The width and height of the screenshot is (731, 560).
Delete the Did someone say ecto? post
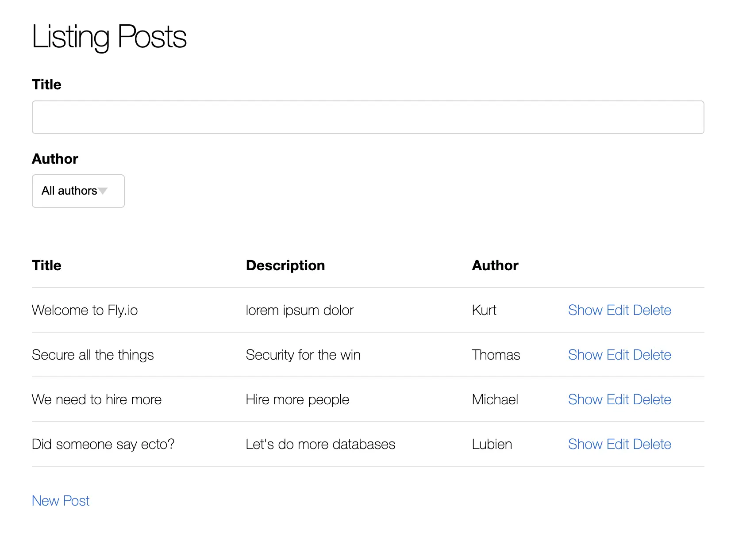652,444
